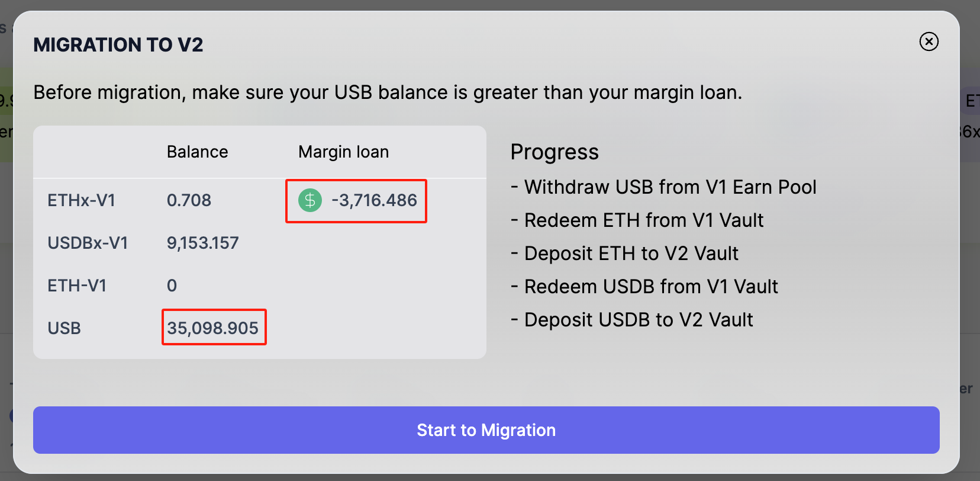980x481 pixels.
Task: Click the Margin loan column header
Action: [343, 152]
